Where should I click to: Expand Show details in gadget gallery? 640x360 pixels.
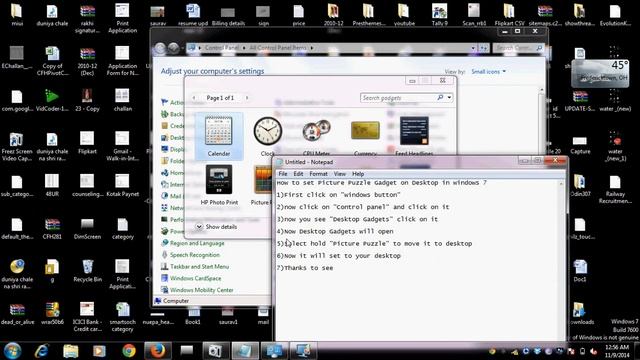(216, 227)
